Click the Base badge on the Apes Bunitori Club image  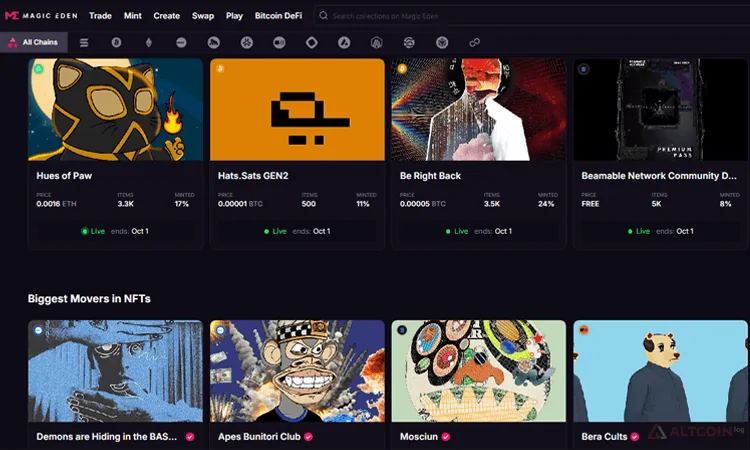click(x=221, y=330)
